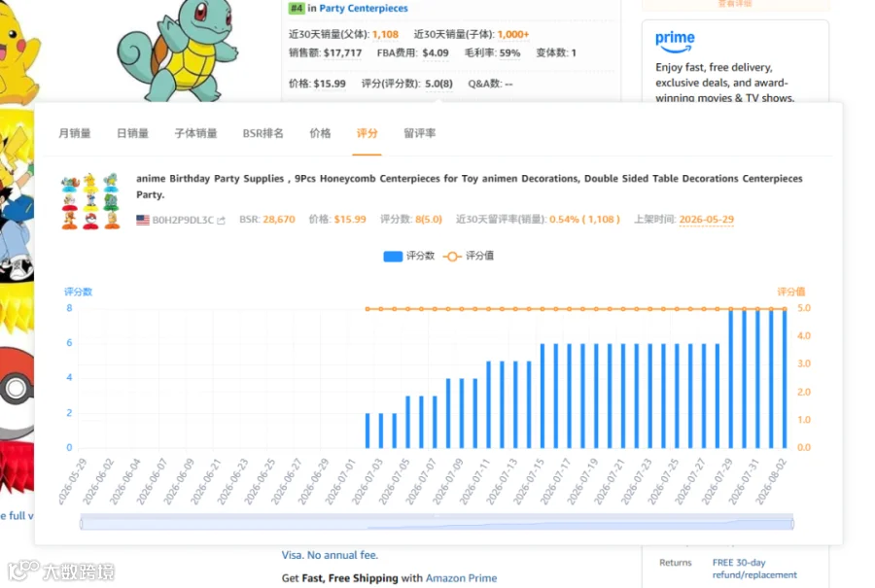Select the 价格 tab
Screen dimensions: 875x588
pyautogui.click(x=320, y=133)
